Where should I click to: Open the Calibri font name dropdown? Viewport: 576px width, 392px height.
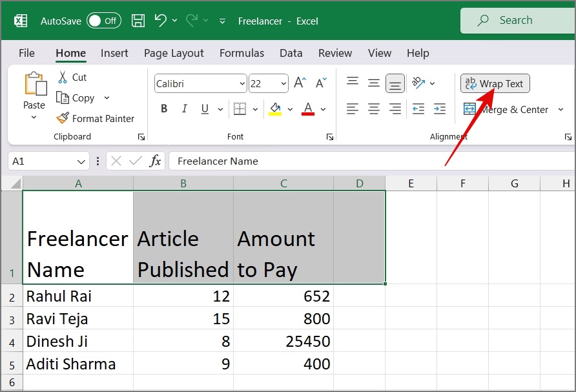pyautogui.click(x=242, y=84)
